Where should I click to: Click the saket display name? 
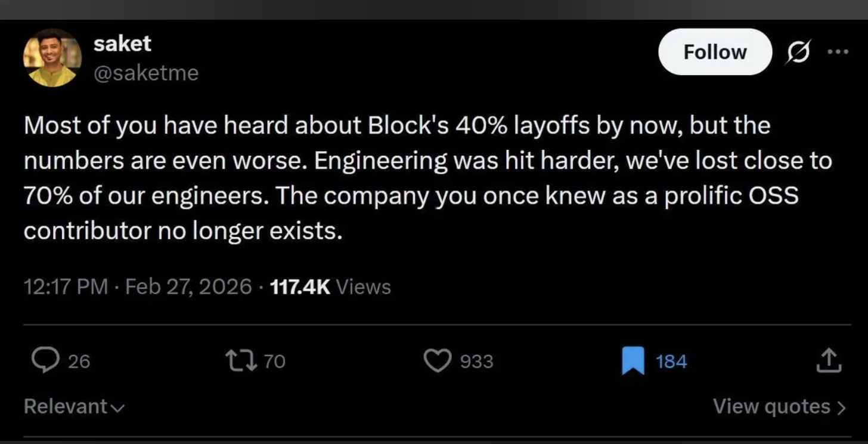click(122, 44)
